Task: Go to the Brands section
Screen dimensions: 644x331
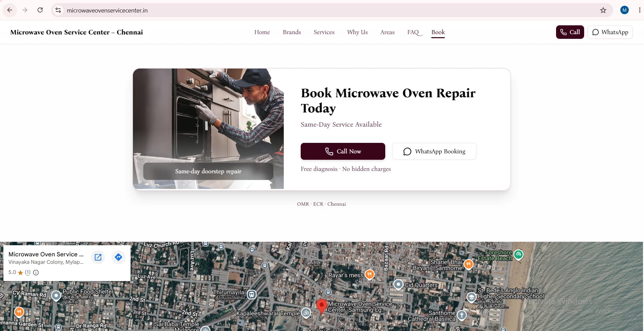Action: (x=292, y=32)
